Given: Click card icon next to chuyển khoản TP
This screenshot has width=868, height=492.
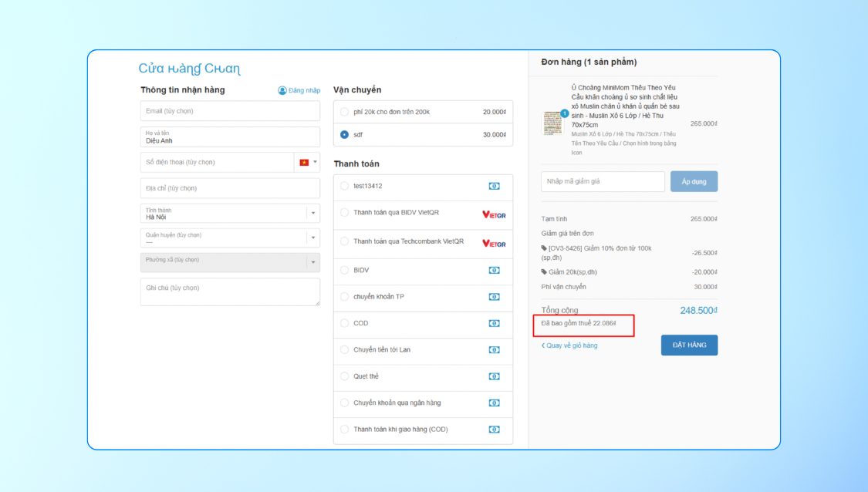Looking at the screenshot, I should pos(494,297).
